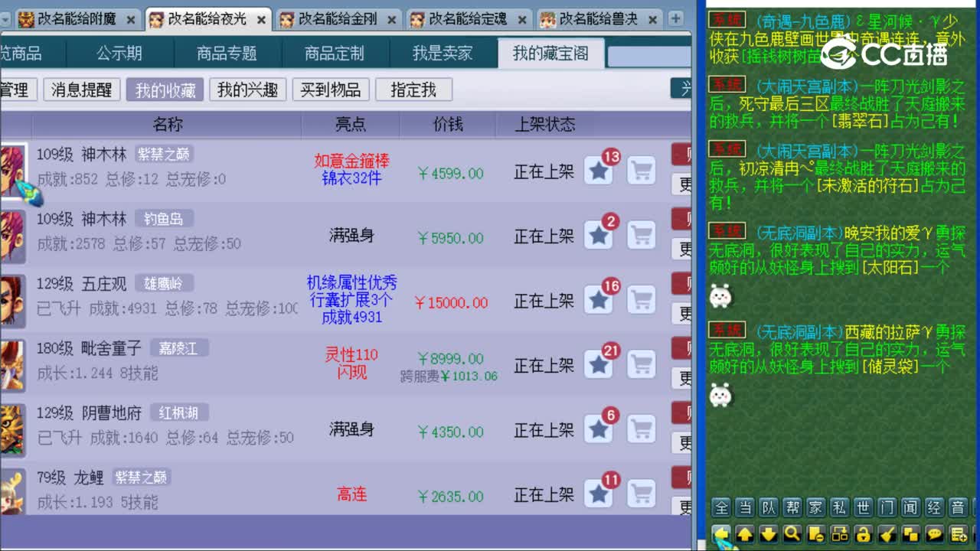The image size is (980, 551).
Task: Open the 五庄观 character avatar thumbnail
Action: (13, 300)
